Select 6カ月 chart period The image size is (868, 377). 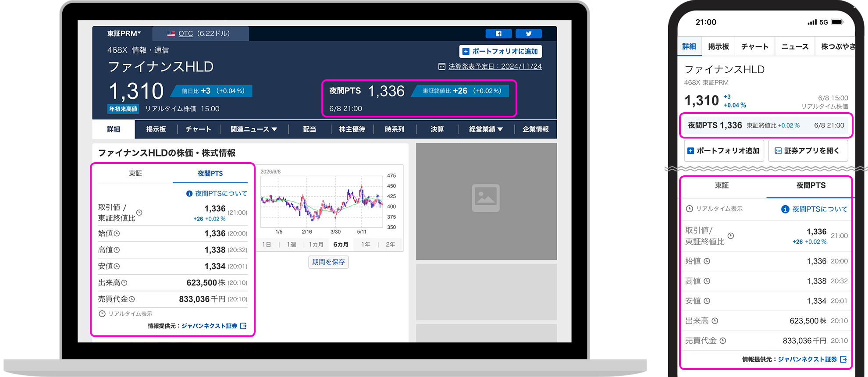(x=341, y=245)
